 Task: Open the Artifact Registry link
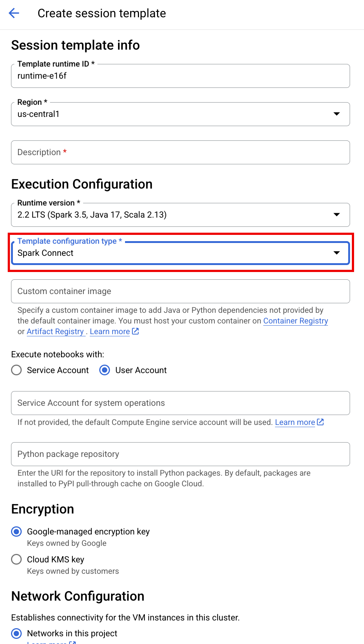click(x=55, y=332)
